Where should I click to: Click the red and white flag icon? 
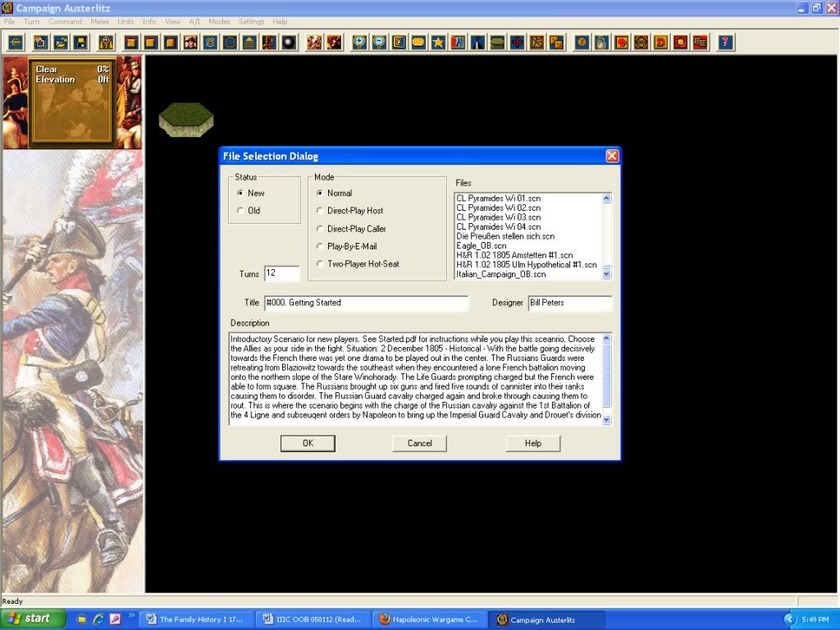click(x=458, y=43)
